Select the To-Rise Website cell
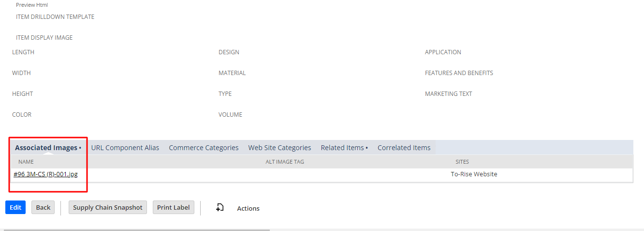The image size is (644, 231). point(474,174)
